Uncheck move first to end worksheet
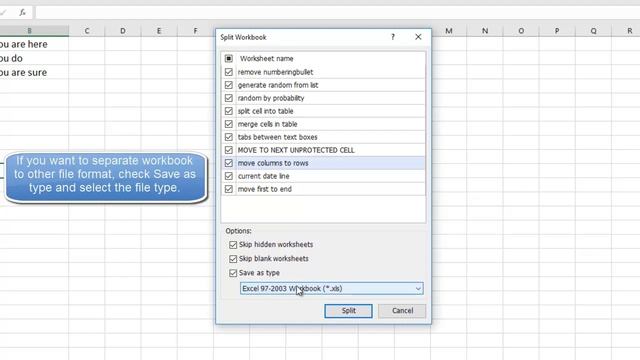640x360 pixels. pyautogui.click(x=229, y=189)
